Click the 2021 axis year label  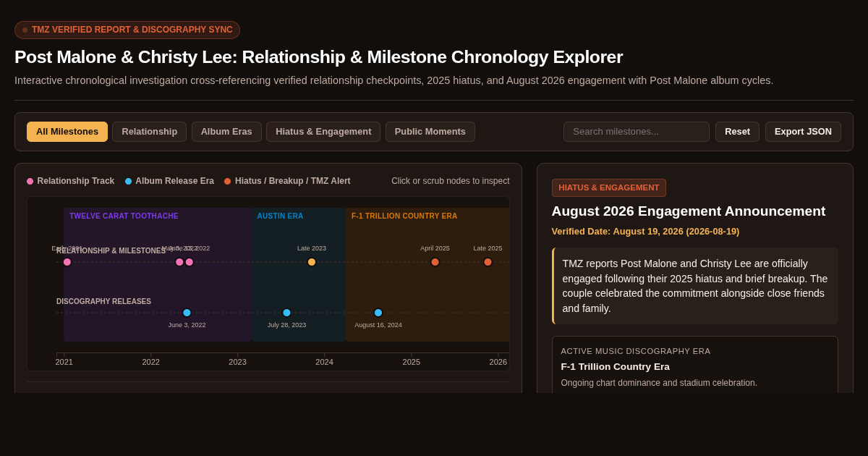click(64, 362)
